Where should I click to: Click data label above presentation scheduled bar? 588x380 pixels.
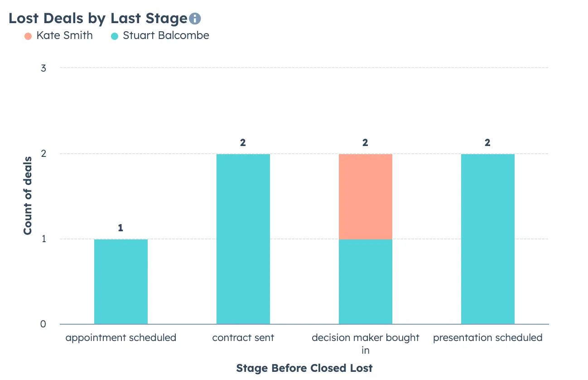(487, 143)
